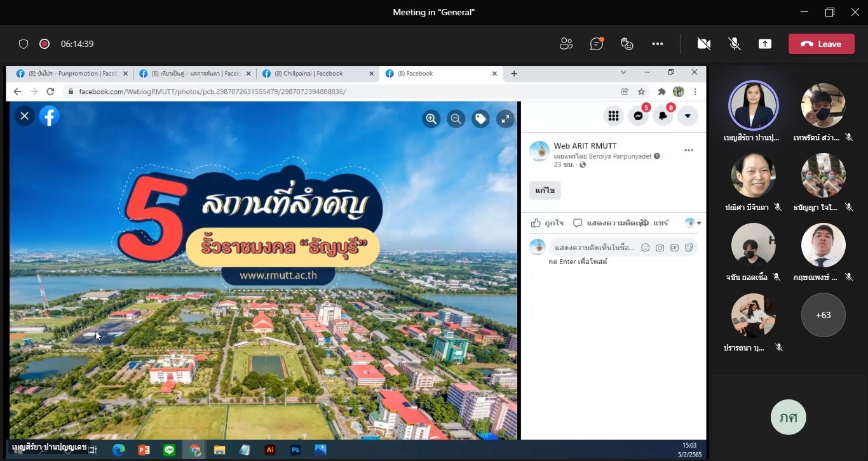Open a new Chrome tab
The image size is (868, 461).
[x=514, y=74]
